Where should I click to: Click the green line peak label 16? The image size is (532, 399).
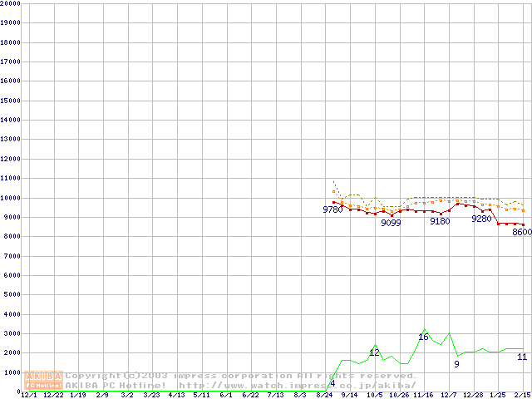pos(423,337)
